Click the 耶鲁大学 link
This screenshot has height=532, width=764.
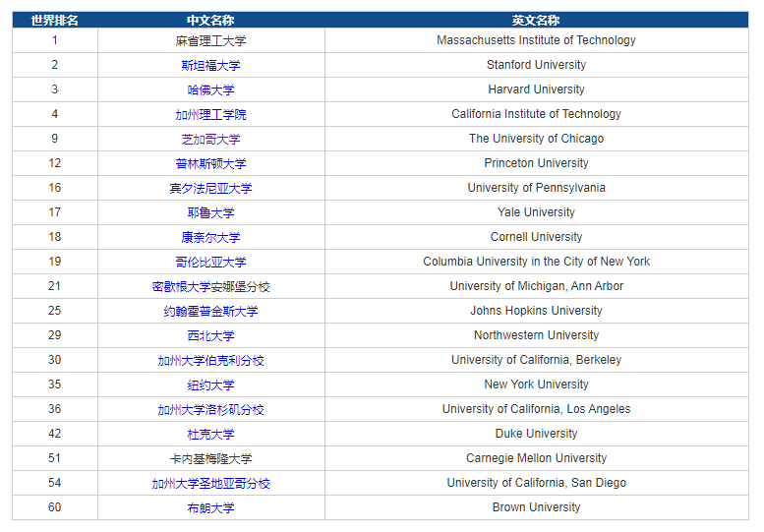210,212
